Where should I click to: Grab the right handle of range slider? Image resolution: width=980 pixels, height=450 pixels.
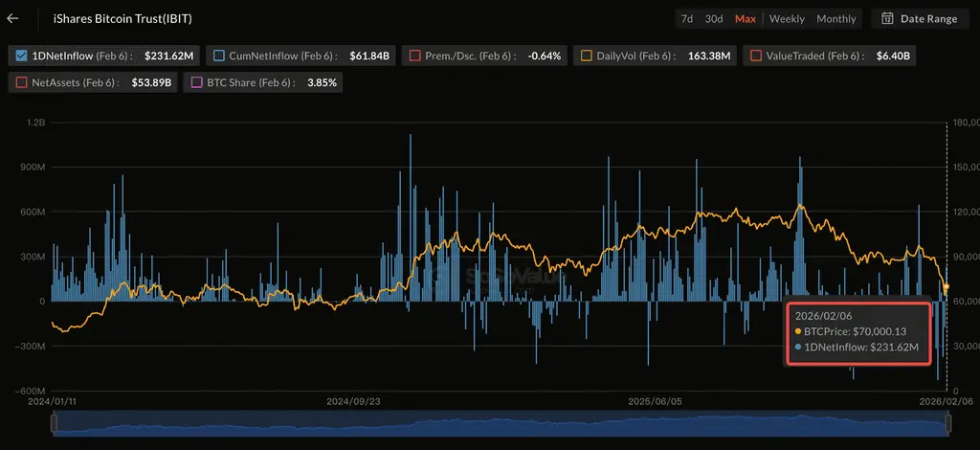[948, 424]
